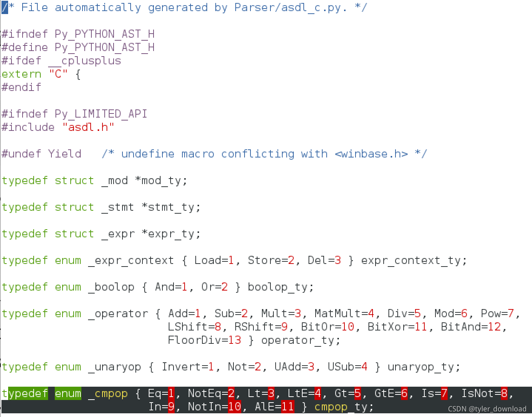
Task: Click 'Add=1' in operator enum
Action: pyautogui.click(x=184, y=314)
